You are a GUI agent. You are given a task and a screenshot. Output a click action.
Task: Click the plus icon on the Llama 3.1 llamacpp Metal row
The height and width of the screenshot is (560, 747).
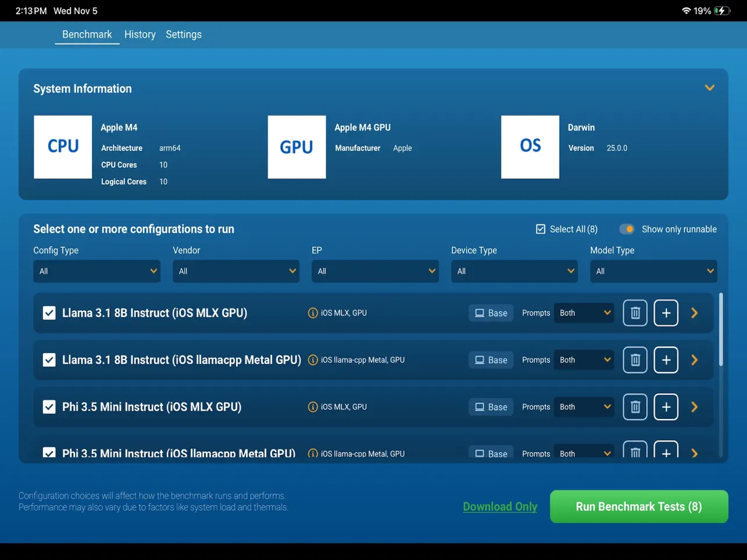pyautogui.click(x=666, y=360)
